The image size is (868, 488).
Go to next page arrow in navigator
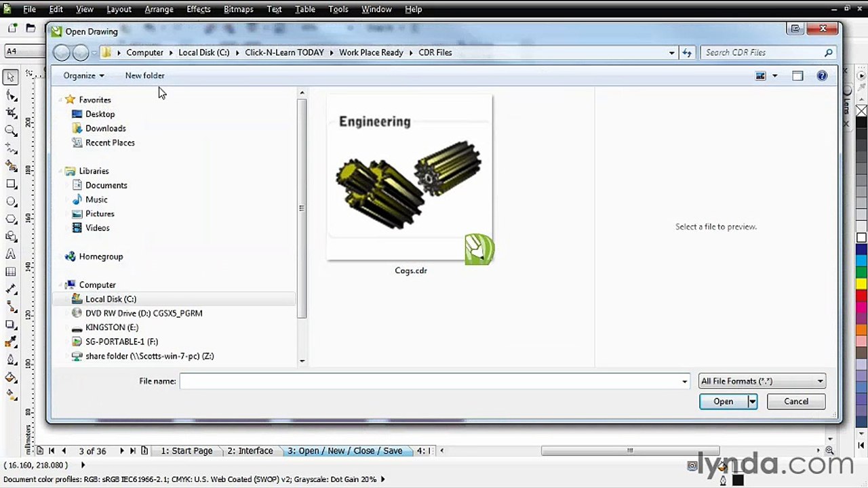121,451
